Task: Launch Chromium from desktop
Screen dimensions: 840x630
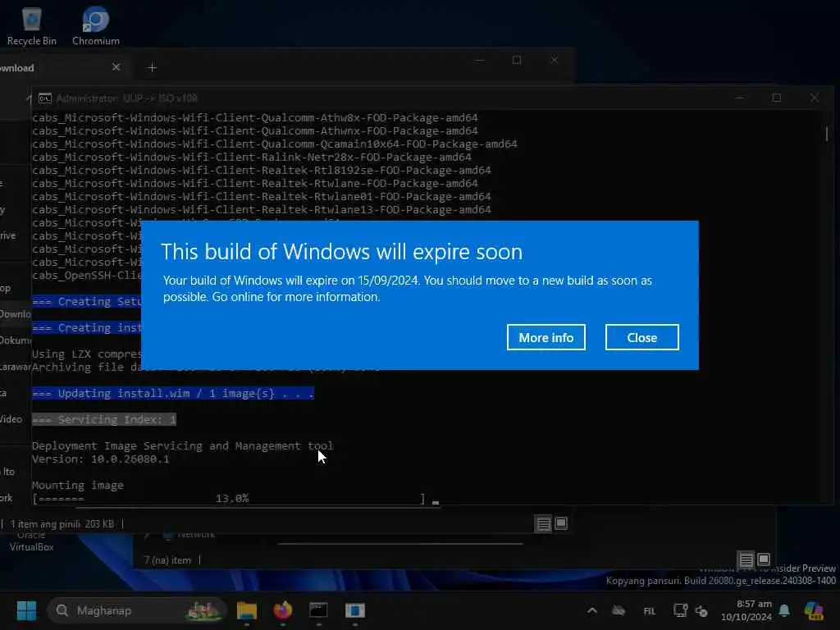Action: point(96,26)
